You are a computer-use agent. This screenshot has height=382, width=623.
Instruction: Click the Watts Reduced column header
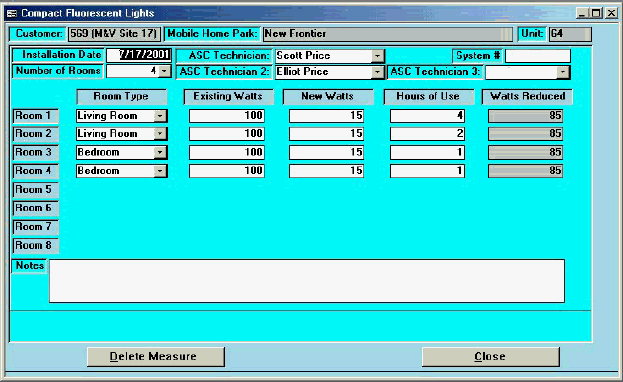pos(527,97)
